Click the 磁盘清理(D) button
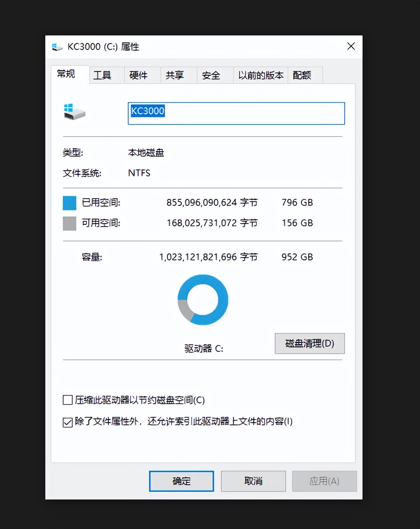 tap(310, 344)
